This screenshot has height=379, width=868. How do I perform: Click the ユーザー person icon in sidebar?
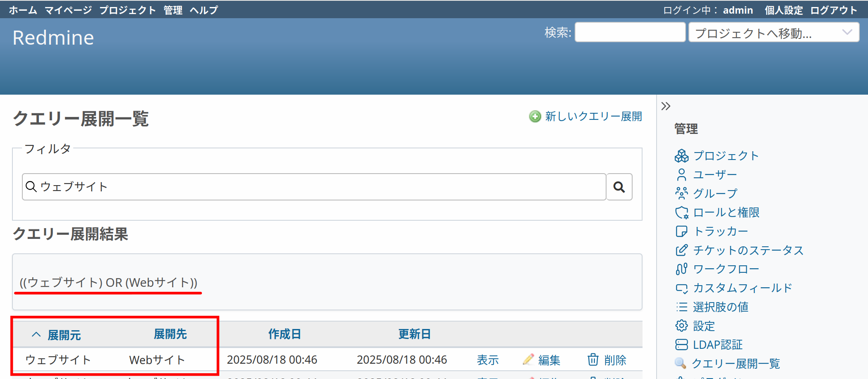[x=681, y=175]
